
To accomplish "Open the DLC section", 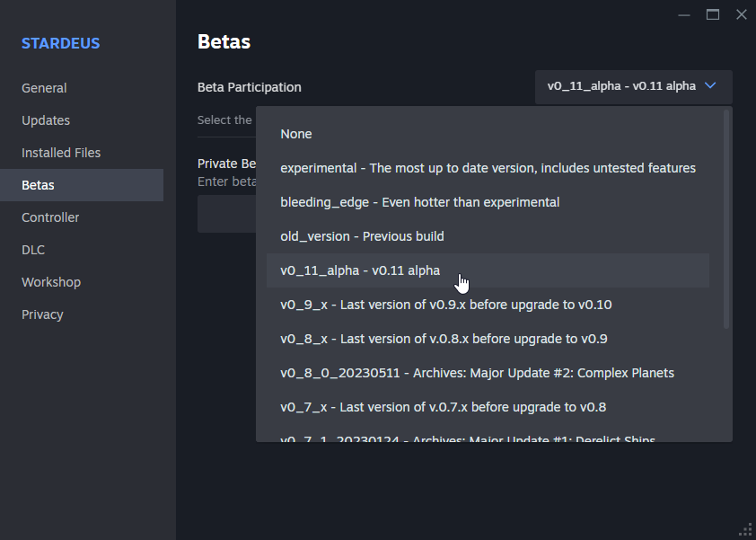I will [x=33, y=250].
